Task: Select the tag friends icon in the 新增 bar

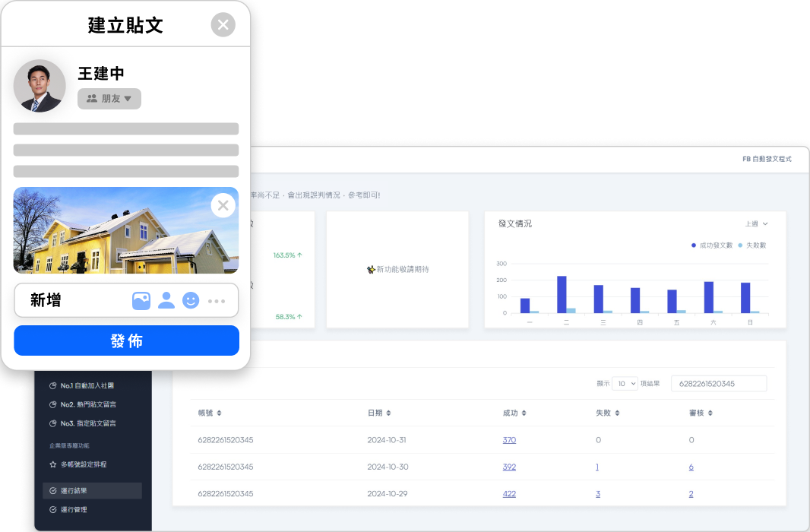Action: [x=166, y=301]
